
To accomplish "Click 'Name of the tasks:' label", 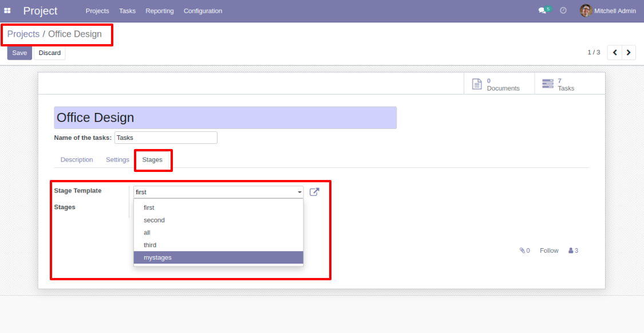I will coord(83,138).
